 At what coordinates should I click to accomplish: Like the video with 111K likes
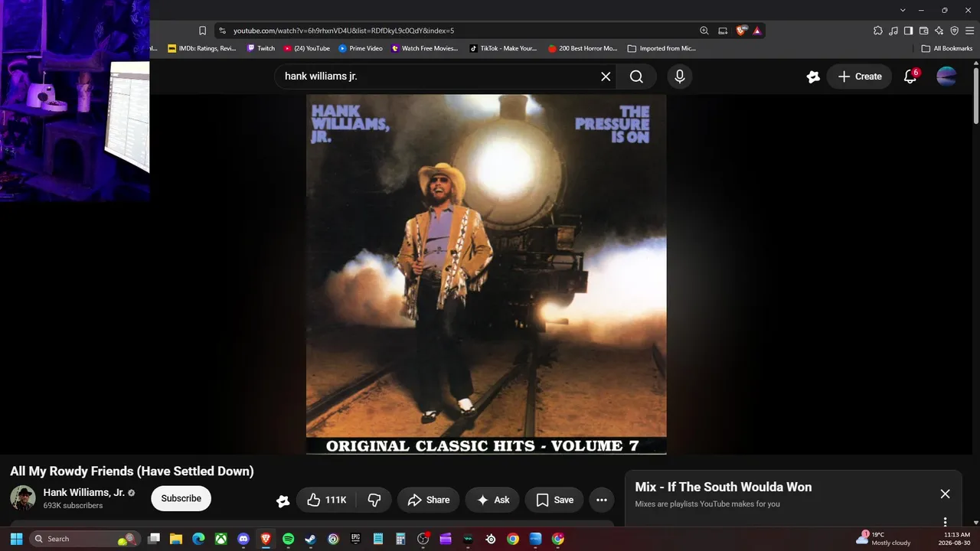(325, 500)
